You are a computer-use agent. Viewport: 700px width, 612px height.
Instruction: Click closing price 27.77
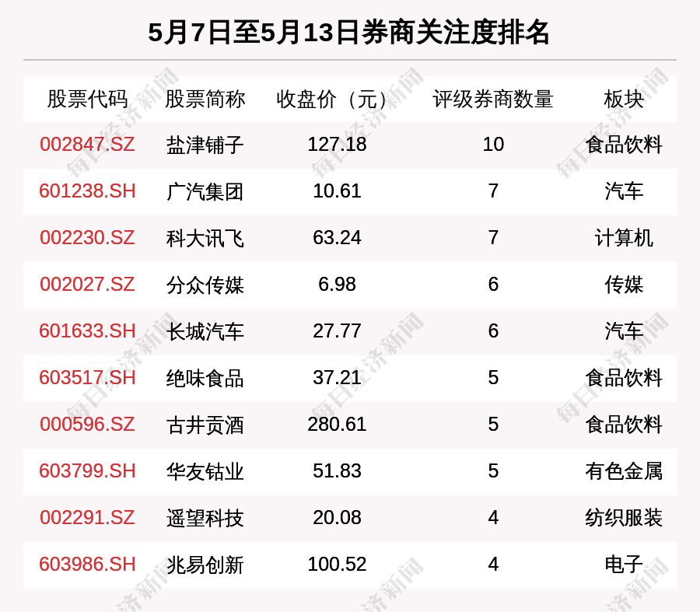[337, 331]
